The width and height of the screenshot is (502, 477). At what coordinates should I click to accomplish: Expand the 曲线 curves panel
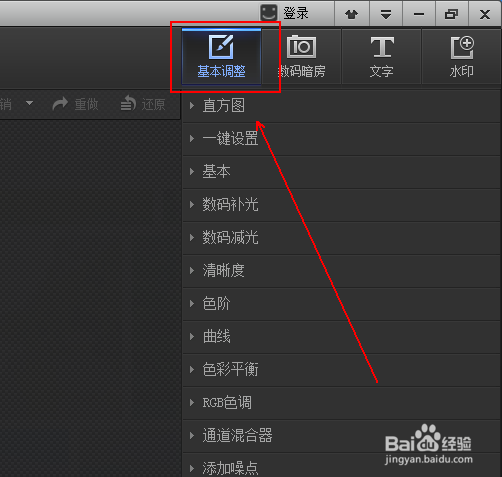[342, 337]
